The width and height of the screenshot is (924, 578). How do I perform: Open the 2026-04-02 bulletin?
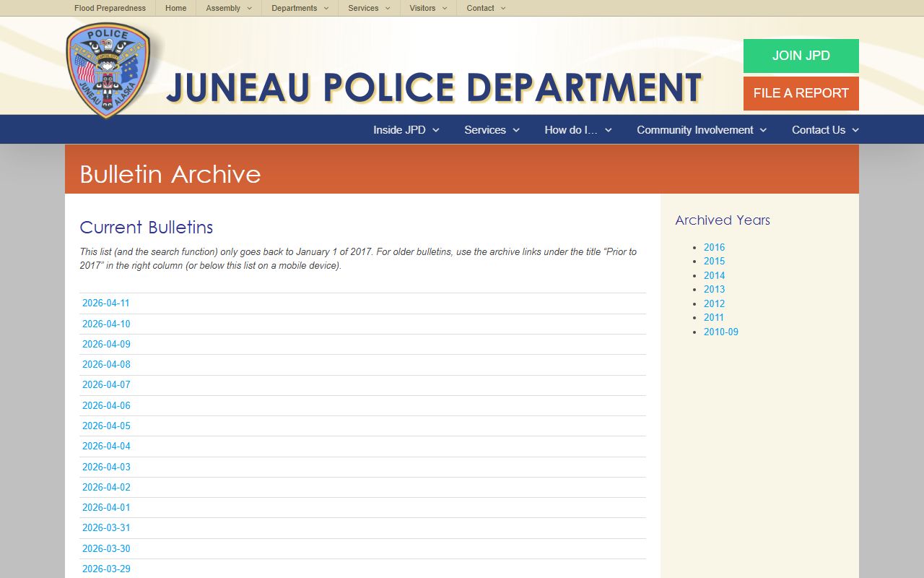106,487
